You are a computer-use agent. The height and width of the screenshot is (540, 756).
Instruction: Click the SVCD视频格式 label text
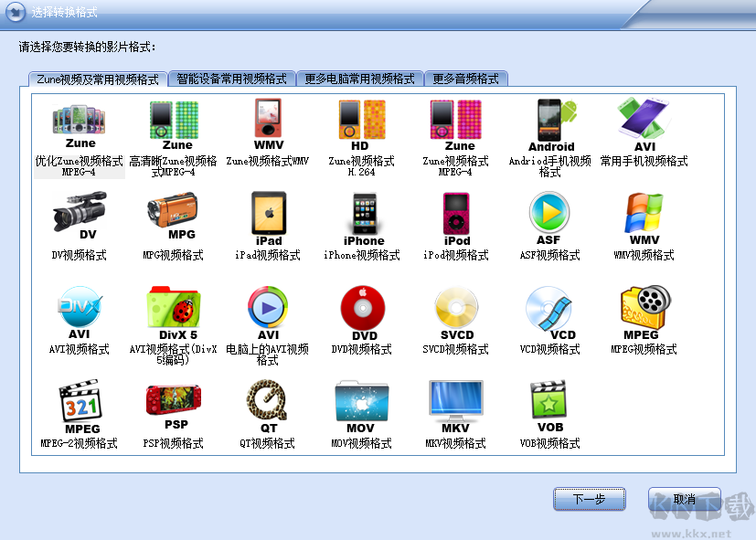[455, 349]
